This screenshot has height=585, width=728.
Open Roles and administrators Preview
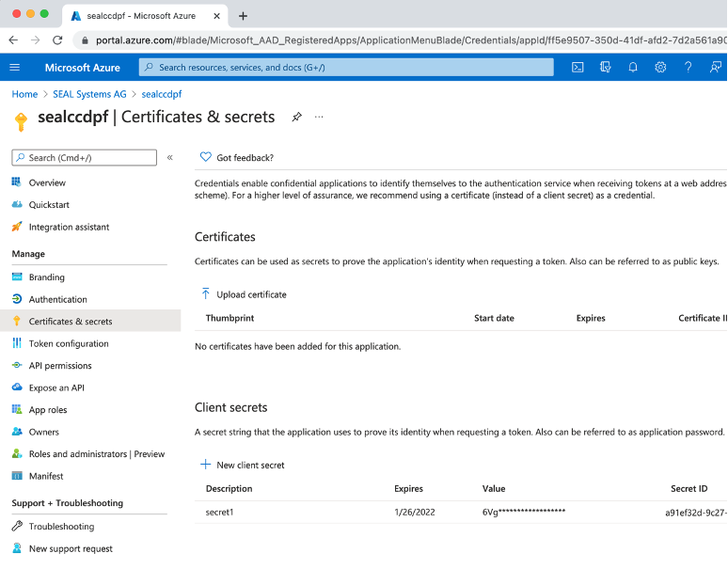point(97,454)
